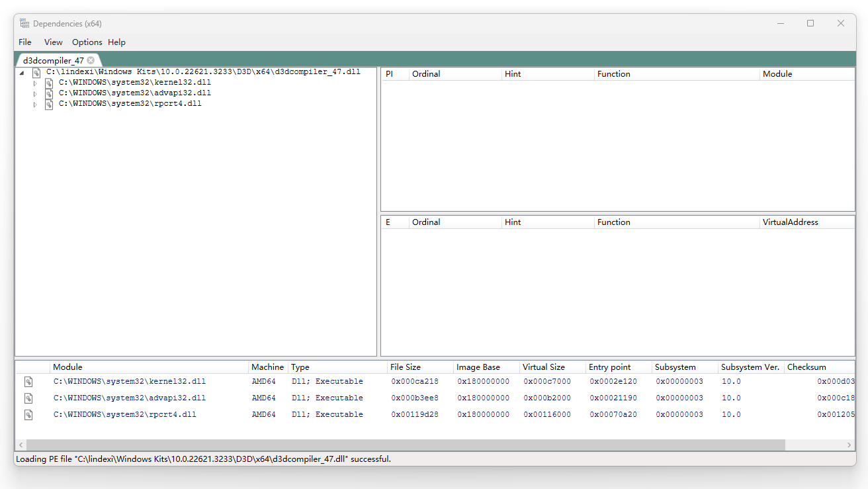Image resolution: width=868 pixels, height=489 pixels.
Task: Click entry point value 0x0002e120
Action: coord(613,382)
